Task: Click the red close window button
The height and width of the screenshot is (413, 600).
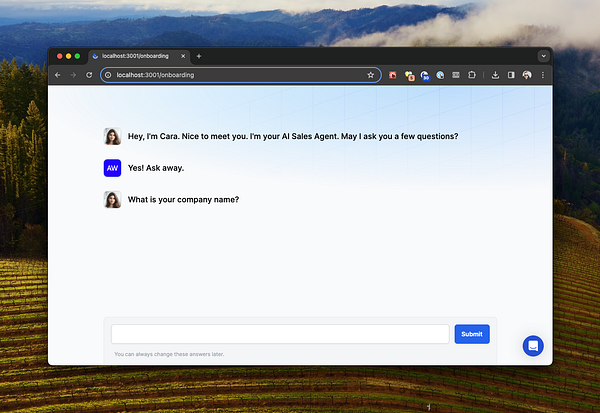Action: pos(60,56)
